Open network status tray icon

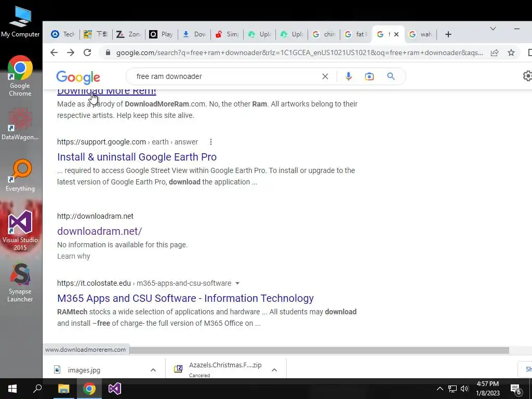point(453,389)
